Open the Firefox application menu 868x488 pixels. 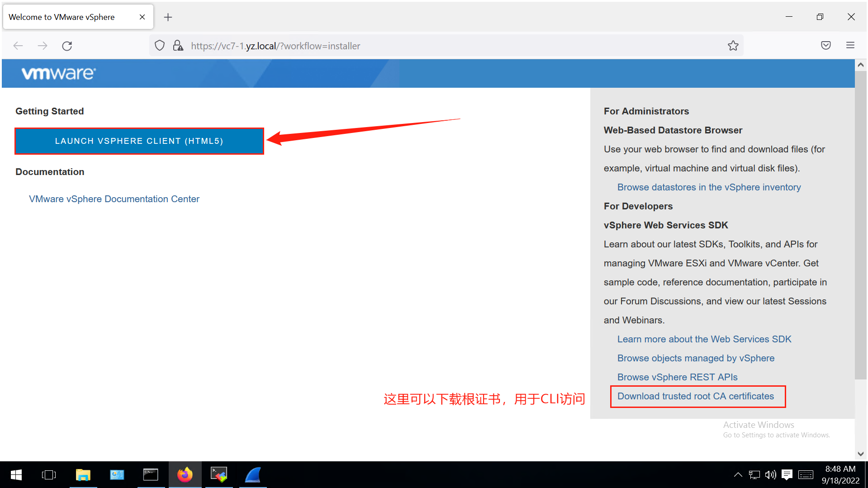point(850,46)
